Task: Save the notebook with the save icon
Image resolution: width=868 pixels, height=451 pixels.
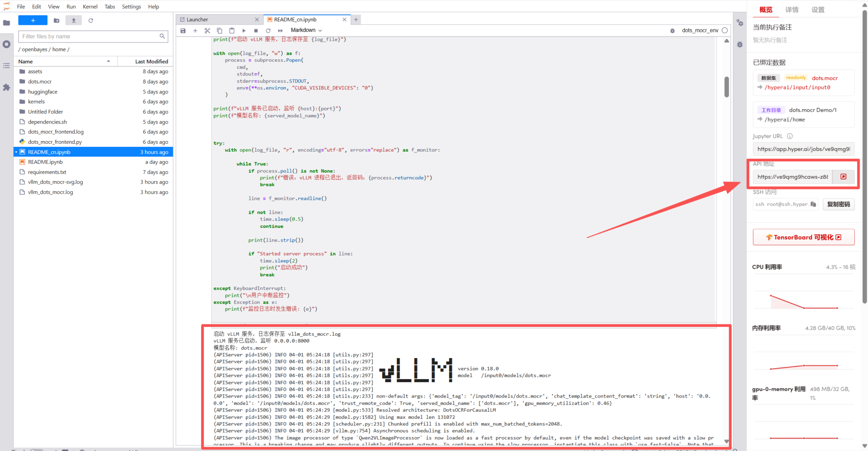Action: click(x=183, y=31)
